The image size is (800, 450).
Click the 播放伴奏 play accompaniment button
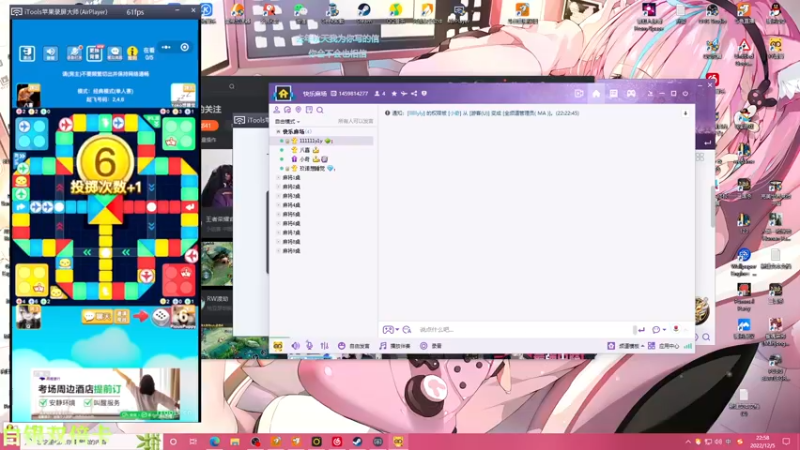click(x=395, y=346)
